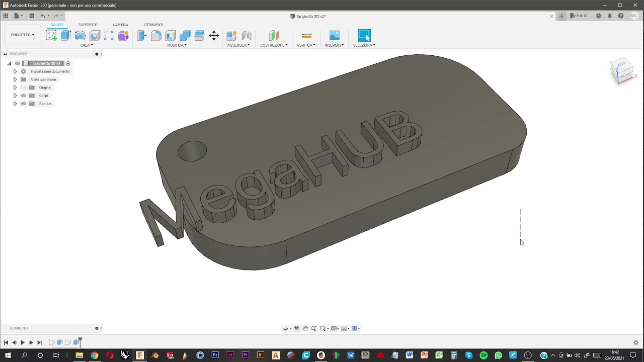
Task: Click the Zoom tool in navigation bar
Action: 313,328
